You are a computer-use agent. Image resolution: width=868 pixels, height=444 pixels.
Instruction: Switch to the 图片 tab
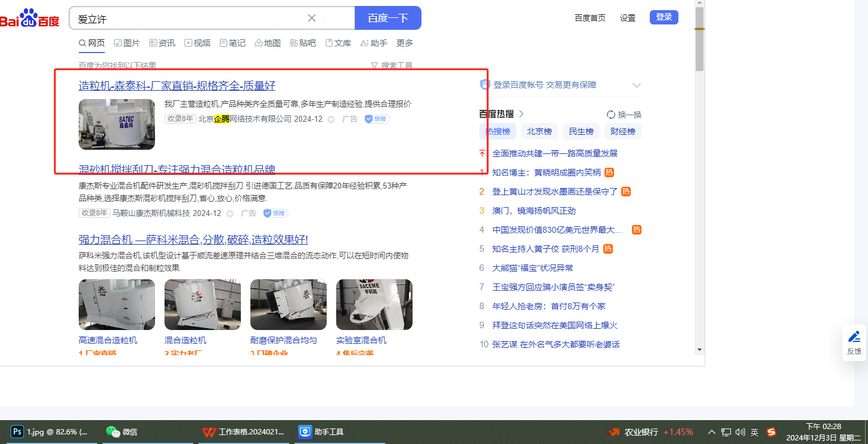click(126, 43)
